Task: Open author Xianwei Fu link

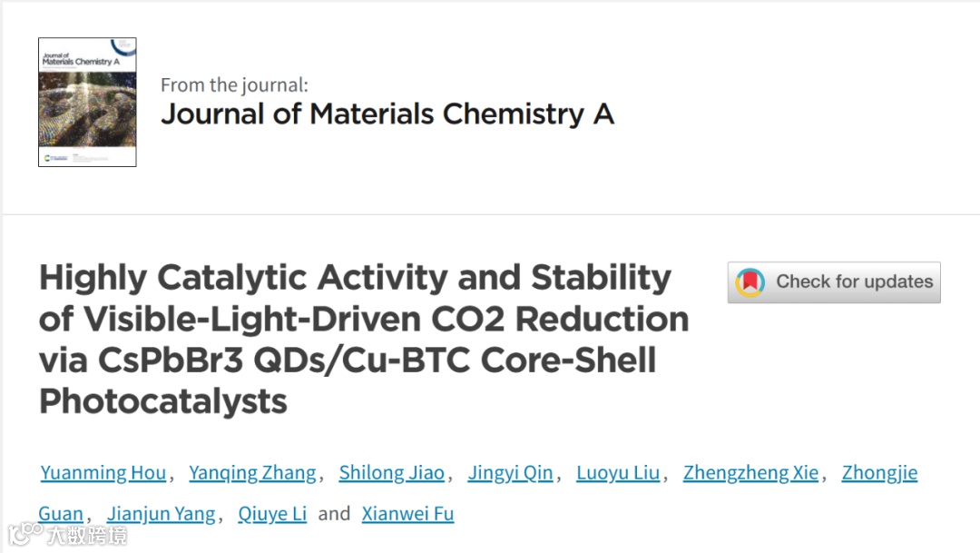Action: [407, 515]
